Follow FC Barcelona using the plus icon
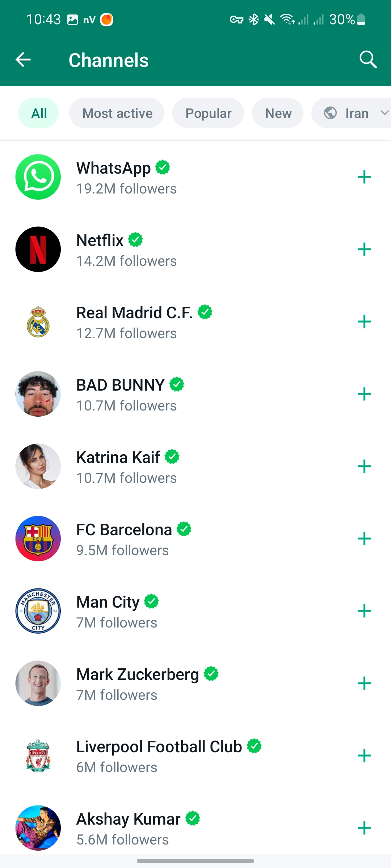 click(364, 539)
